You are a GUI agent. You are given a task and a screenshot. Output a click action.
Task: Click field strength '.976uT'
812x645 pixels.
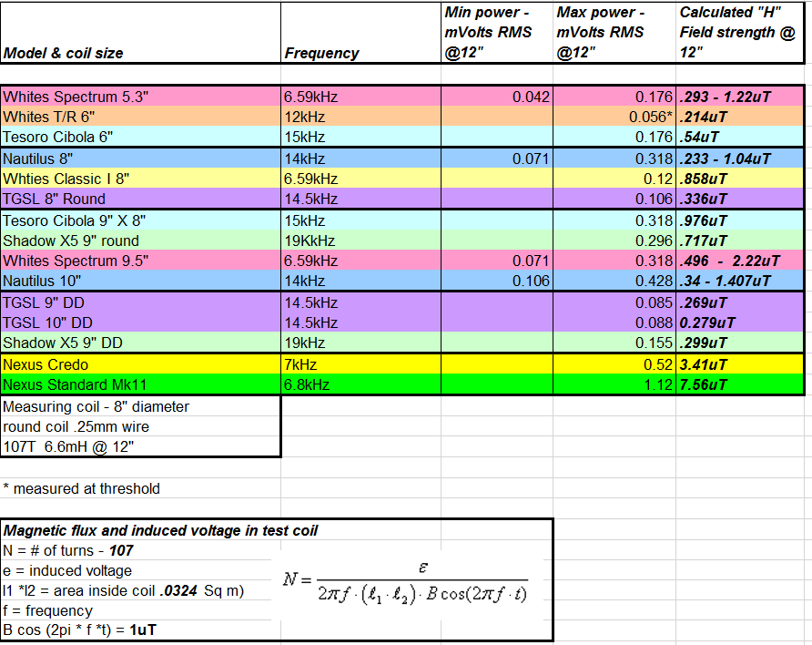coord(740,220)
